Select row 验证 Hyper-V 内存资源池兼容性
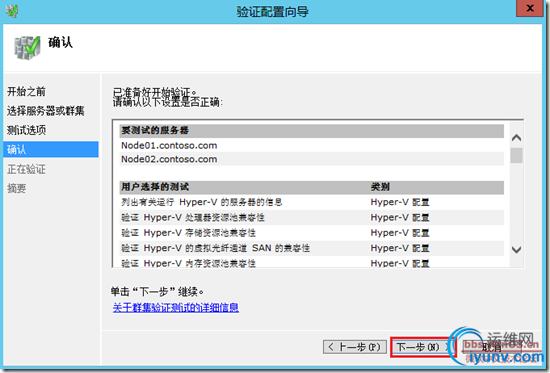The height and width of the screenshot is (373, 550). [312, 262]
